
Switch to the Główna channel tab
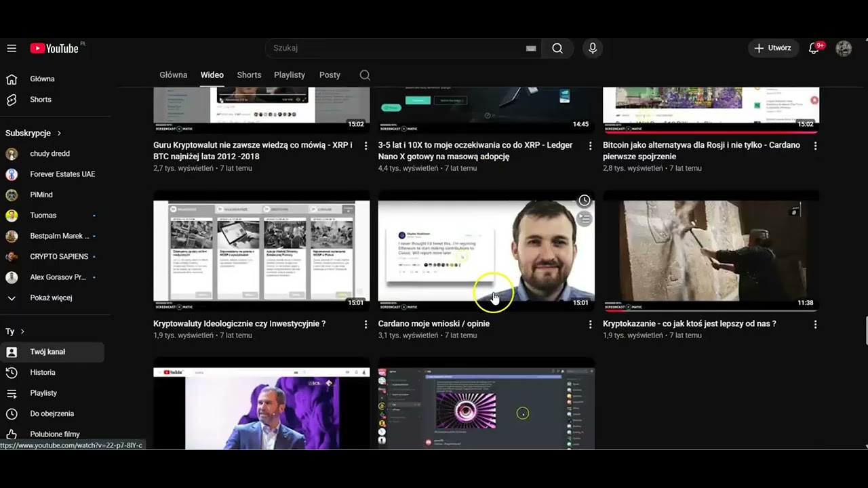pos(174,75)
